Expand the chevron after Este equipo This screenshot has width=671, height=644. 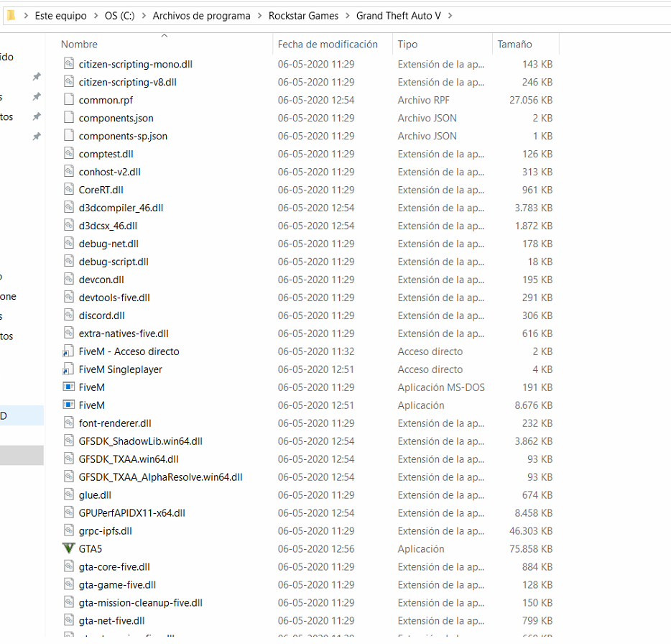[x=96, y=16]
